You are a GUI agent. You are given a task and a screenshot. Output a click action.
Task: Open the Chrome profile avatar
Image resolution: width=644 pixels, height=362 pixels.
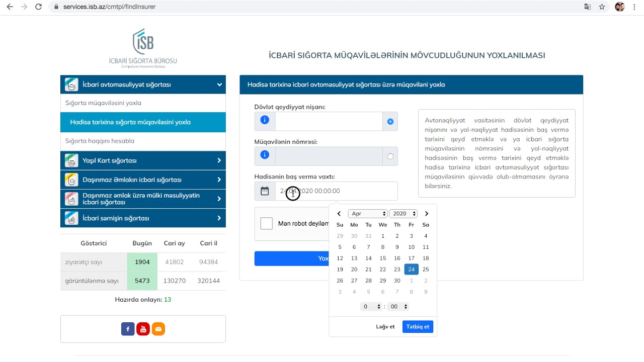click(620, 7)
